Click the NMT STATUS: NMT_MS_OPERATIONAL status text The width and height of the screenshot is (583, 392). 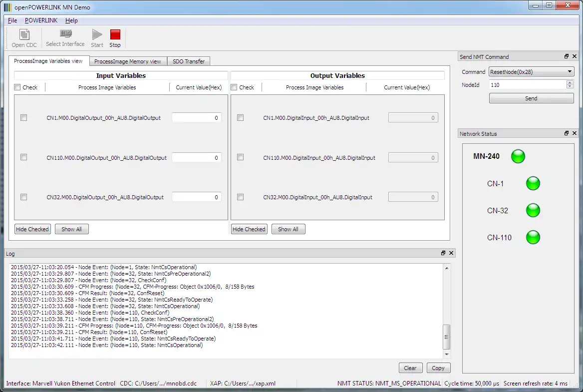coord(389,383)
